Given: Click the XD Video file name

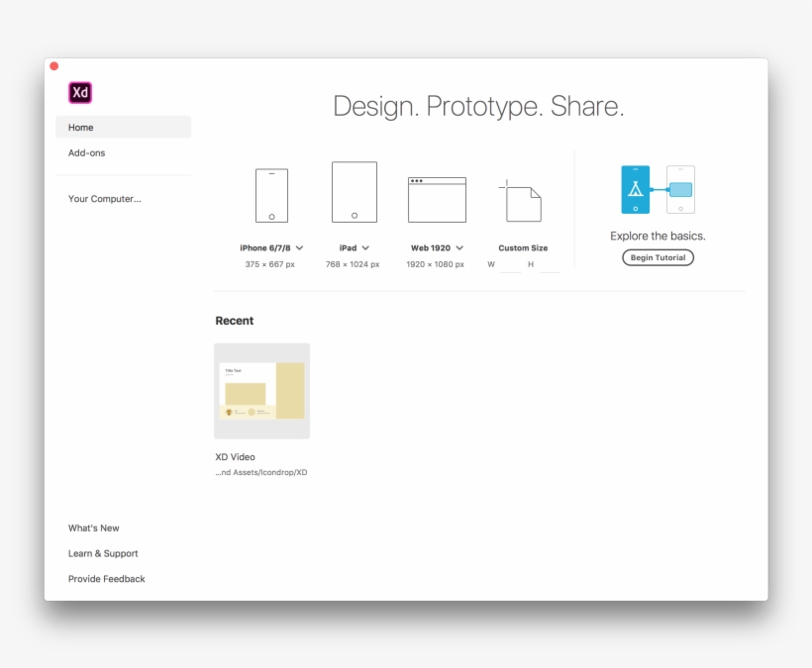Looking at the screenshot, I should click(235, 457).
